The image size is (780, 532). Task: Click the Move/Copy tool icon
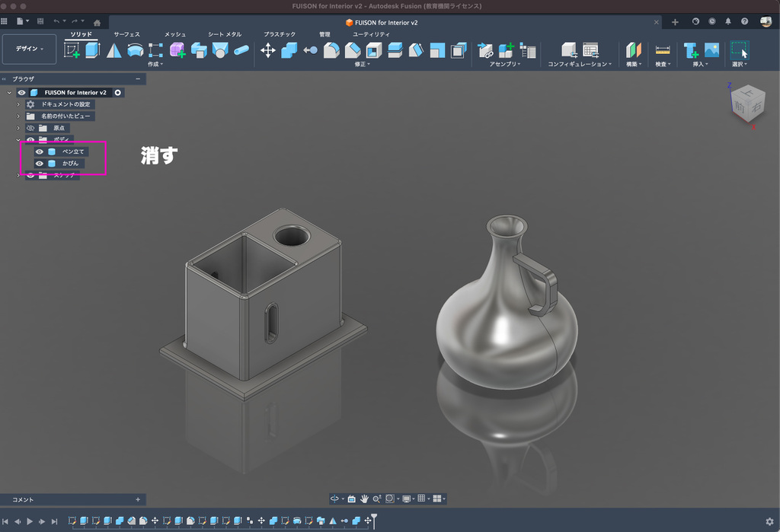[268, 50]
